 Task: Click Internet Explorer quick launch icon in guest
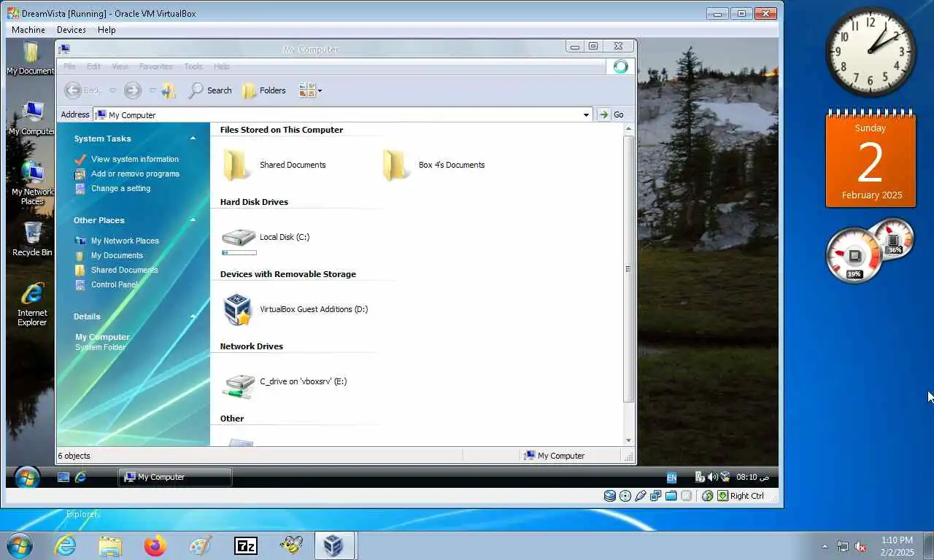[x=81, y=477]
